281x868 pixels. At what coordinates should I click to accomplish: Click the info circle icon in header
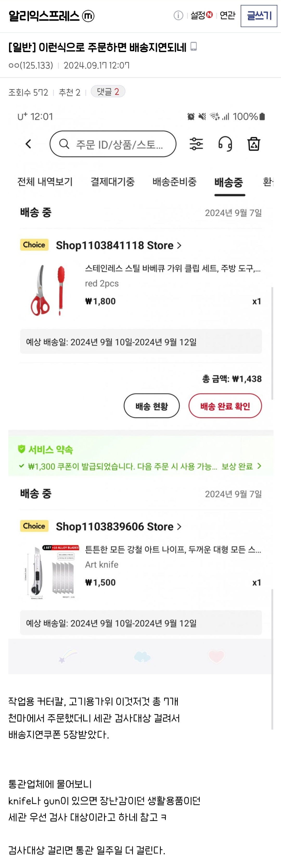[x=178, y=15]
